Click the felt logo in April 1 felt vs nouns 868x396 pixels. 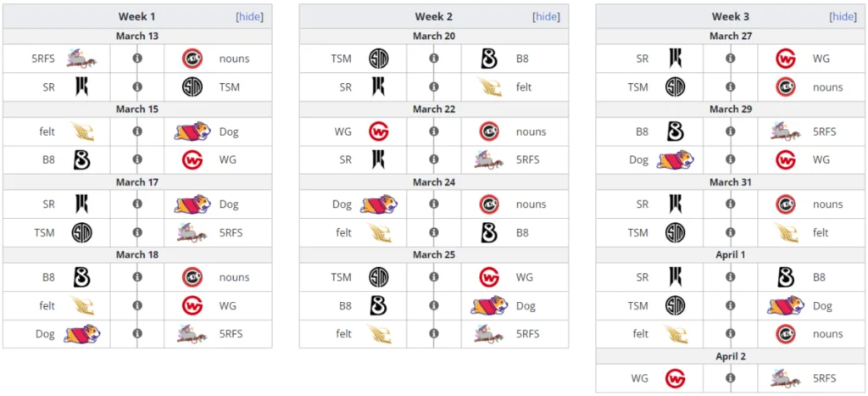(676, 334)
